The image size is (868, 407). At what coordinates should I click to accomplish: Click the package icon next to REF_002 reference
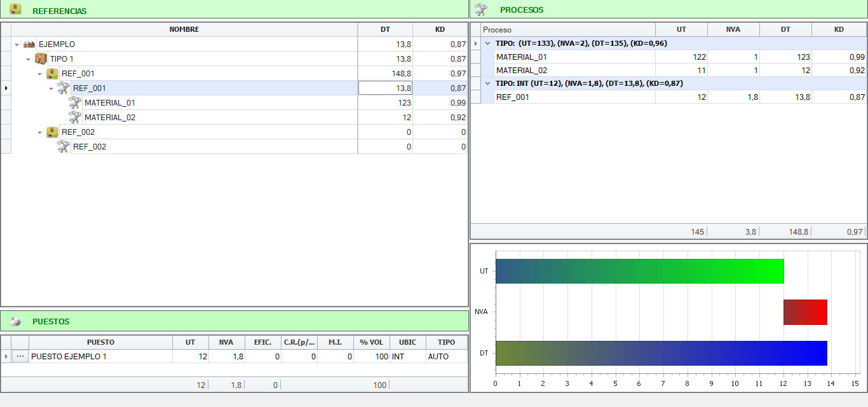[52, 132]
